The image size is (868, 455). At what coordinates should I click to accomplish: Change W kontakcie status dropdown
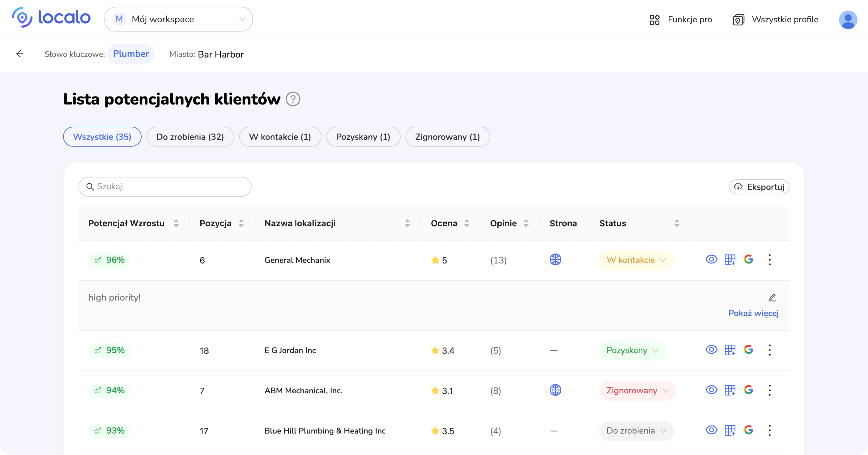click(x=636, y=260)
